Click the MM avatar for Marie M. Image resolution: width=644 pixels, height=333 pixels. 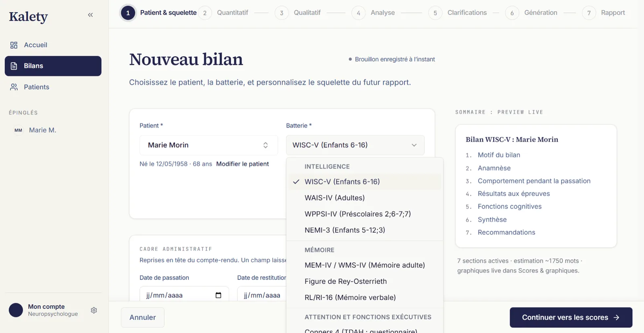pyautogui.click(x=18, y=130)
